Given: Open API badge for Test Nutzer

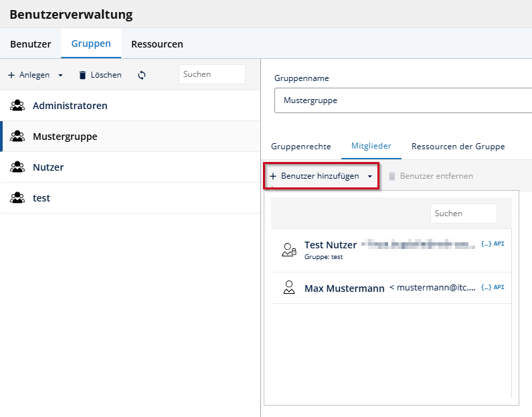Looking at the screenshot, I should click(493, 244).
